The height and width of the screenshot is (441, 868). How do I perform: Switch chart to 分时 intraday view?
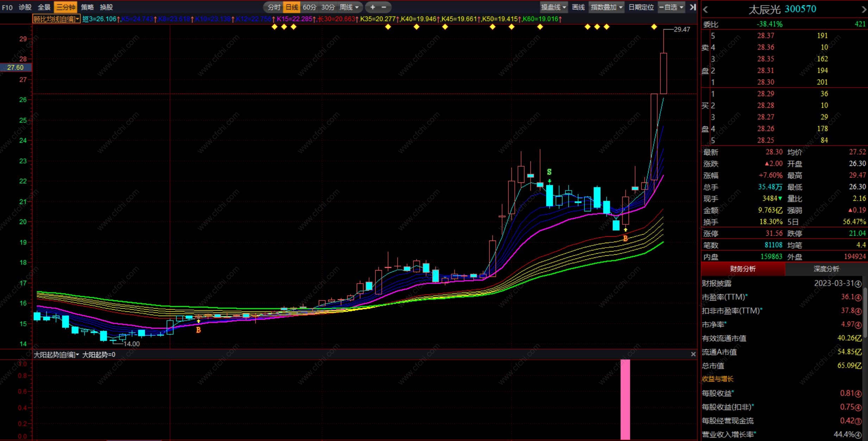(x=274, y=7)
